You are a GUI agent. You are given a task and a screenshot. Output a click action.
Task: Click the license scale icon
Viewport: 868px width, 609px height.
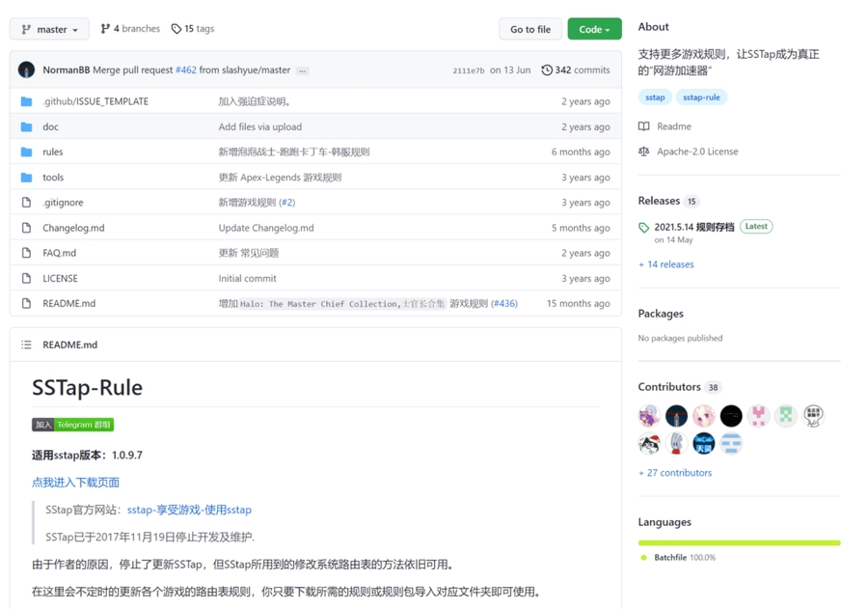(644, 152)
